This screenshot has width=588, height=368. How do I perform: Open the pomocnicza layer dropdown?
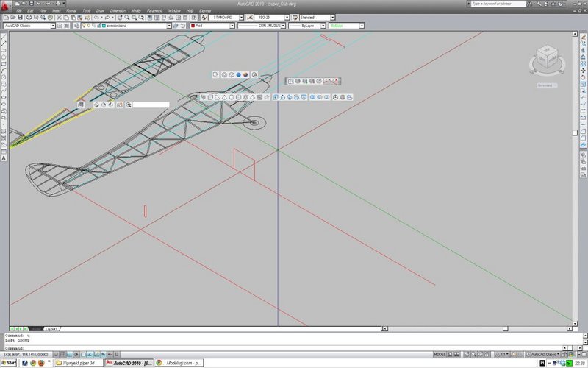pos(169,26)
